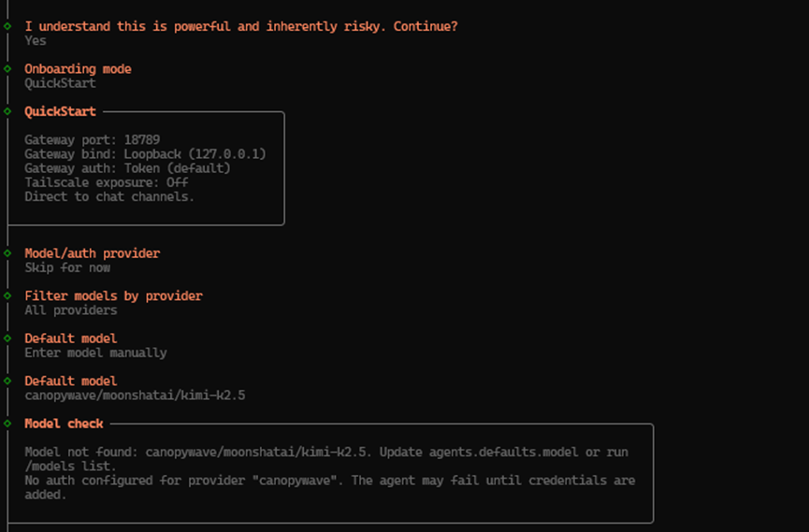Click the 'Enter model manually' answer
Image resolution: width=809 pixels, height=532 pixels.
95,353
